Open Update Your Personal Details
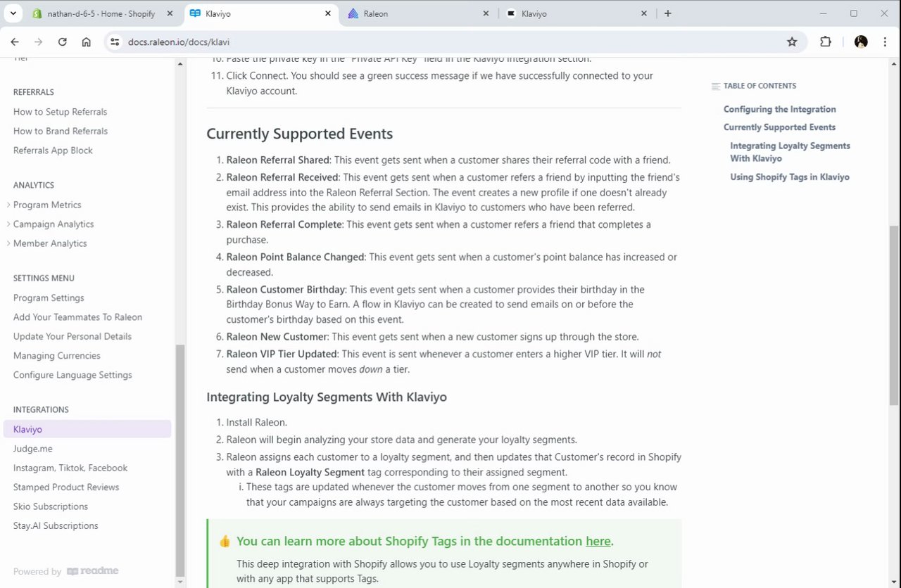The image size is (901, 588). [x=73, y=336]
